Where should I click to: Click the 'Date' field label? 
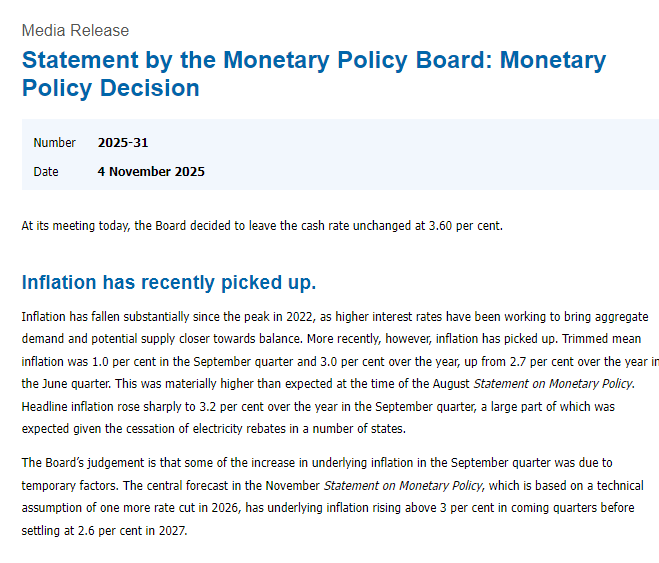46,172
